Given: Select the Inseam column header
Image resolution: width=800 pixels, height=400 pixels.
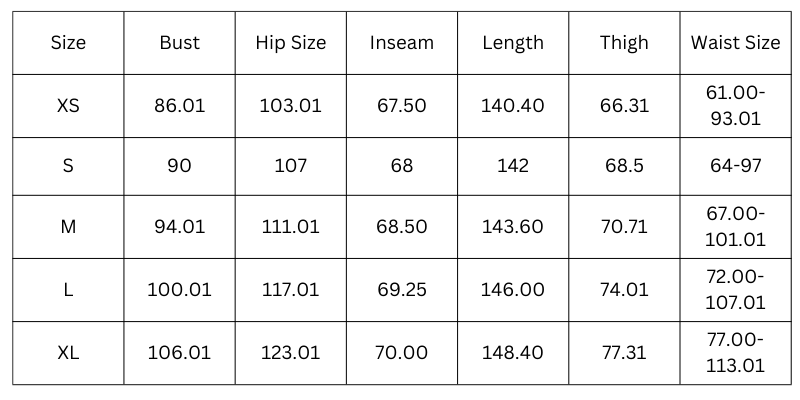Looking at the screenshot, I should pos(402,42).
